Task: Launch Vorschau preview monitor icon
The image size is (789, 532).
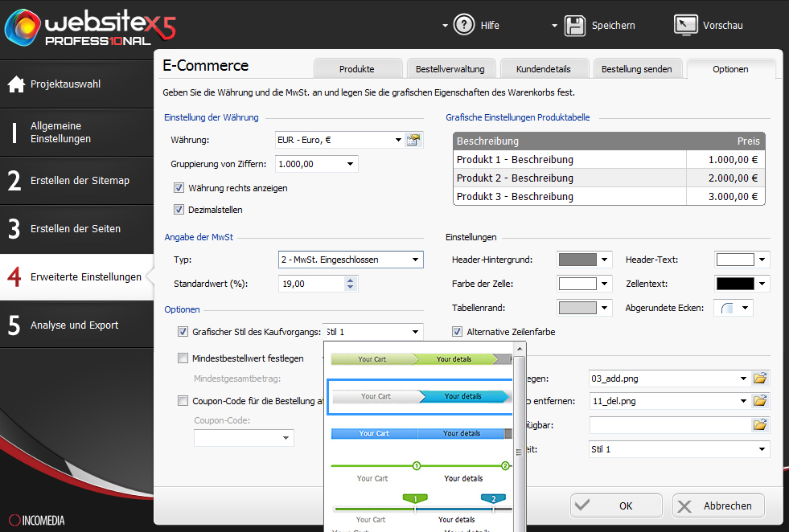Action: point(685,25)
